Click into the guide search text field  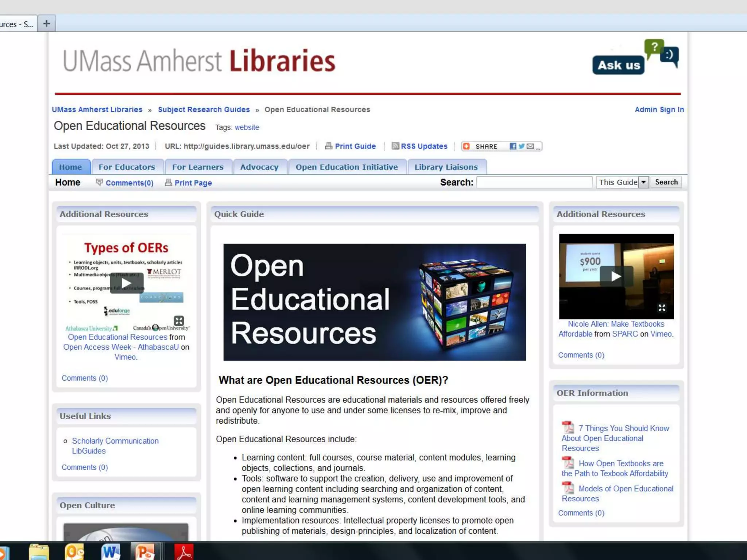[534, 182]
